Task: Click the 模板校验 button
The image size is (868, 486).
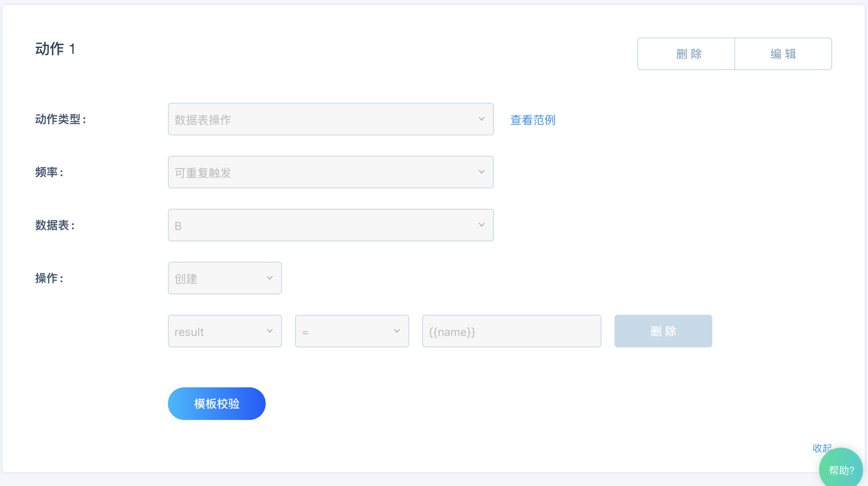Action: coord(216,404)
